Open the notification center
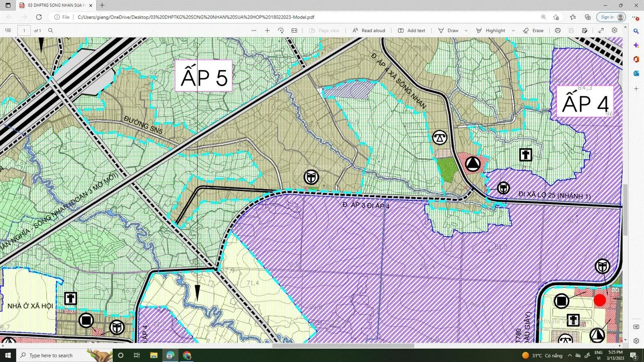 633,355
